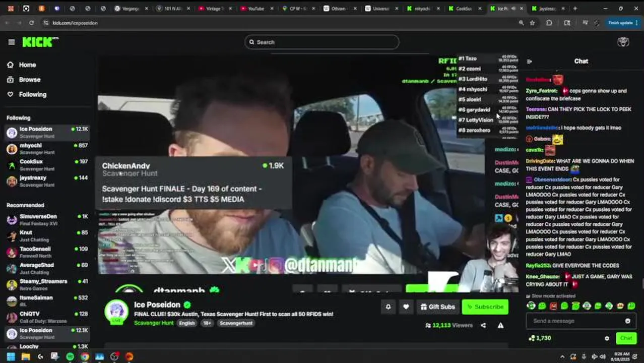Viewport: 644px width, 363px height.
Task: Click the English language tag
Action: 186,323
